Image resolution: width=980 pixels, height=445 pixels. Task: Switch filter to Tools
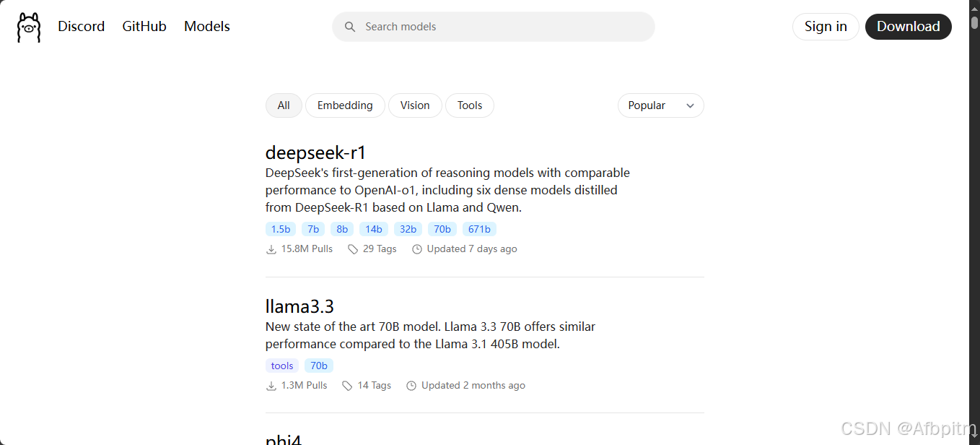click(470, 105)
